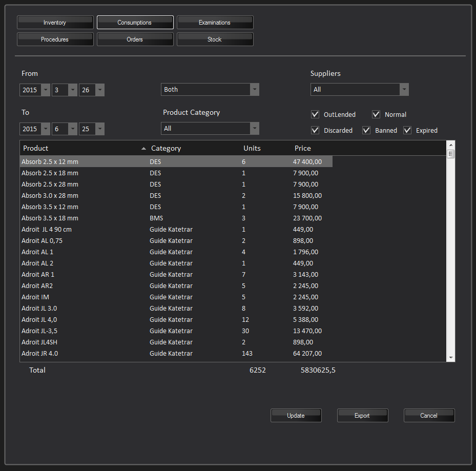Open the Product Category dropdown
This screenshot has width=476, height=471.
[x=210, y=129]
